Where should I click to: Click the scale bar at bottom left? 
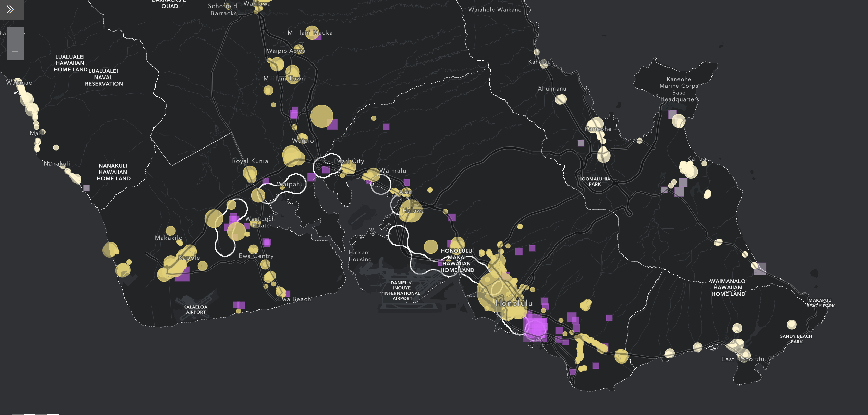35,414
